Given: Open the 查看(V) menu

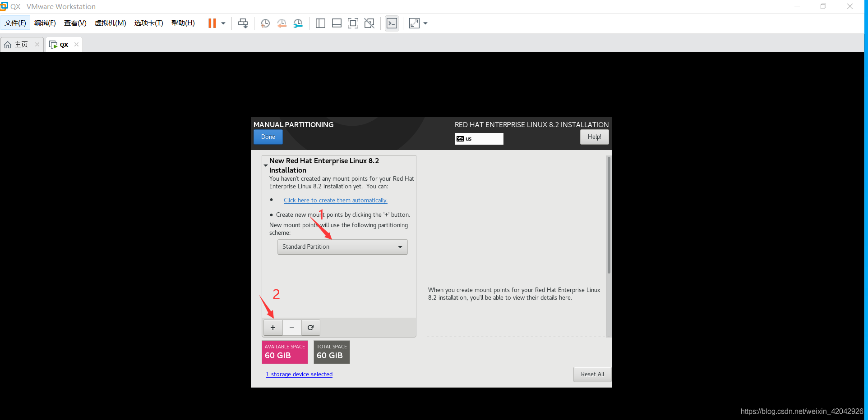Looking at the screenshot, I should click(x=75, y=23).
